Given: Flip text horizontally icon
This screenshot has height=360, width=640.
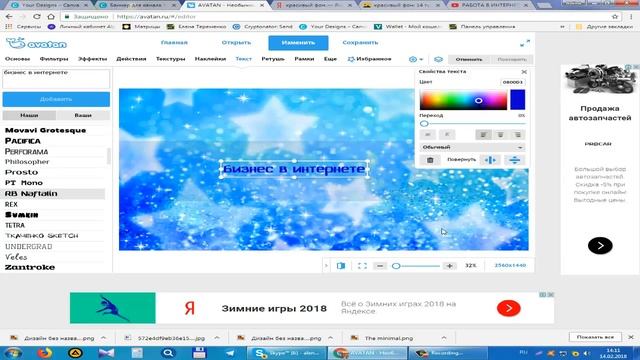Looking at the screenshot, I should click(490, 160).
